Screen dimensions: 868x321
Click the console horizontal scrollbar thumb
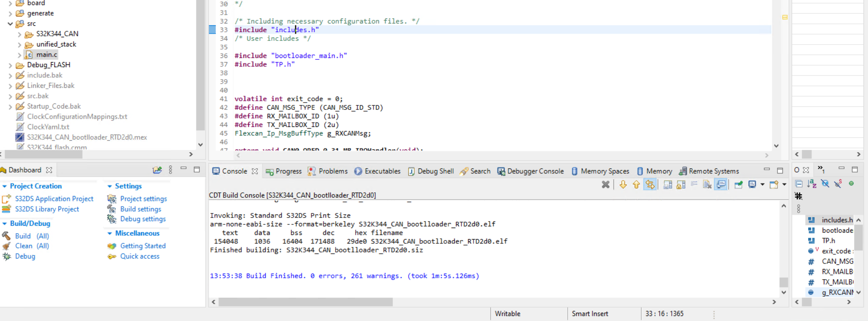305,302
